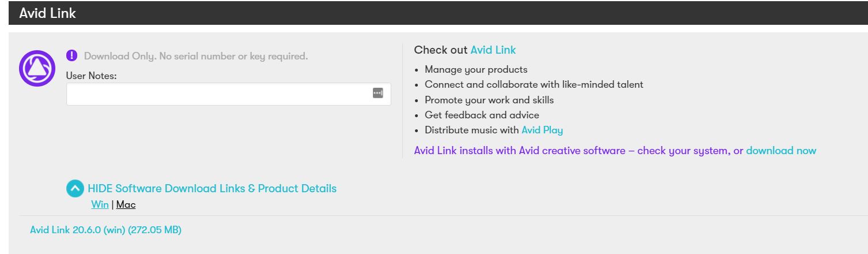
Task: Select the Mac platform link
Action: [126, 205]
